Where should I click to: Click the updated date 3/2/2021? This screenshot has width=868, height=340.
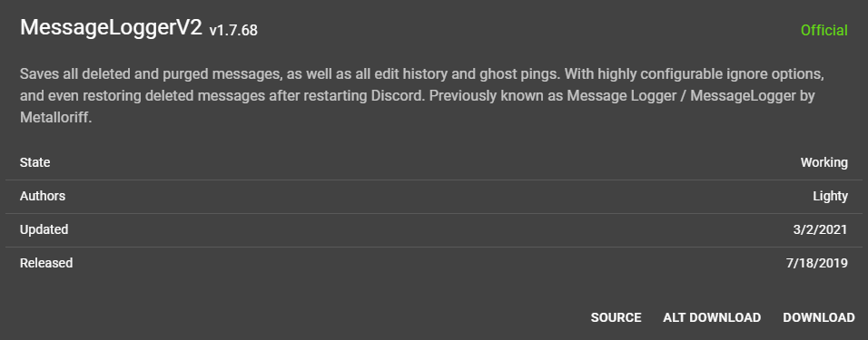[x=821, y=229]
